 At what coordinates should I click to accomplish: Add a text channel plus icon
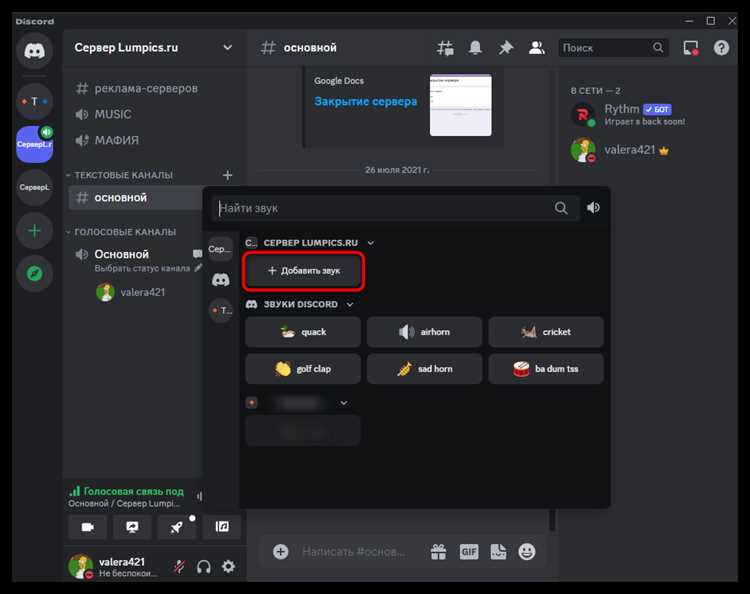228,175
